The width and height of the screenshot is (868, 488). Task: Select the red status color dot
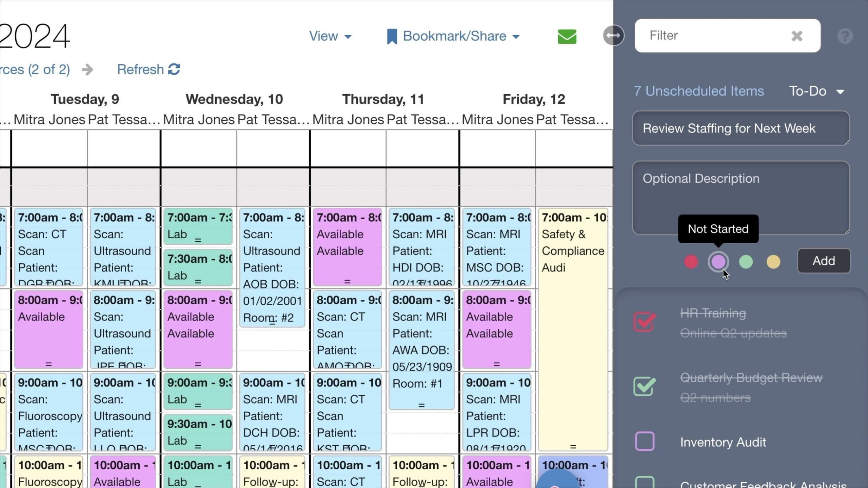[x=691, y=262]
